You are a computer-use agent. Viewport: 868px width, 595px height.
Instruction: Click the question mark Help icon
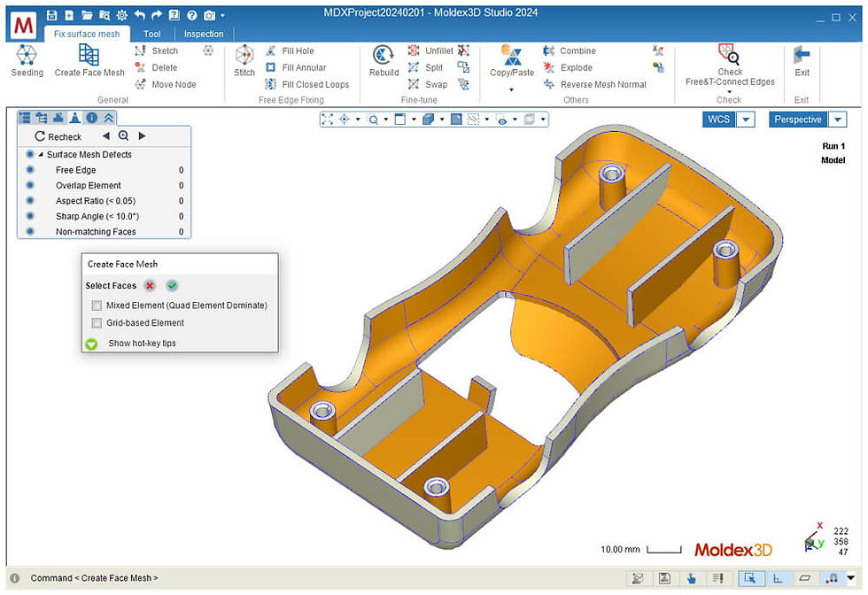(191, 16)
